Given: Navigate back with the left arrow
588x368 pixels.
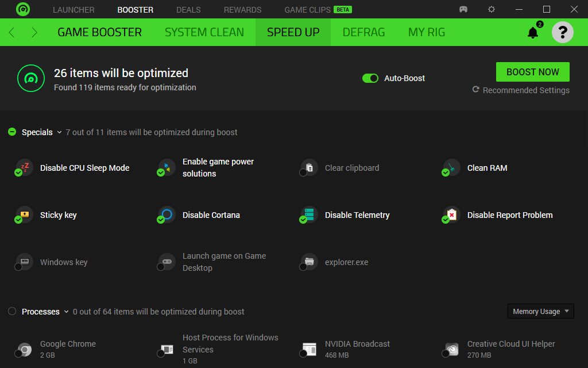Looking at the screenshot, I should pyautogui.click(x=11, y=32).
